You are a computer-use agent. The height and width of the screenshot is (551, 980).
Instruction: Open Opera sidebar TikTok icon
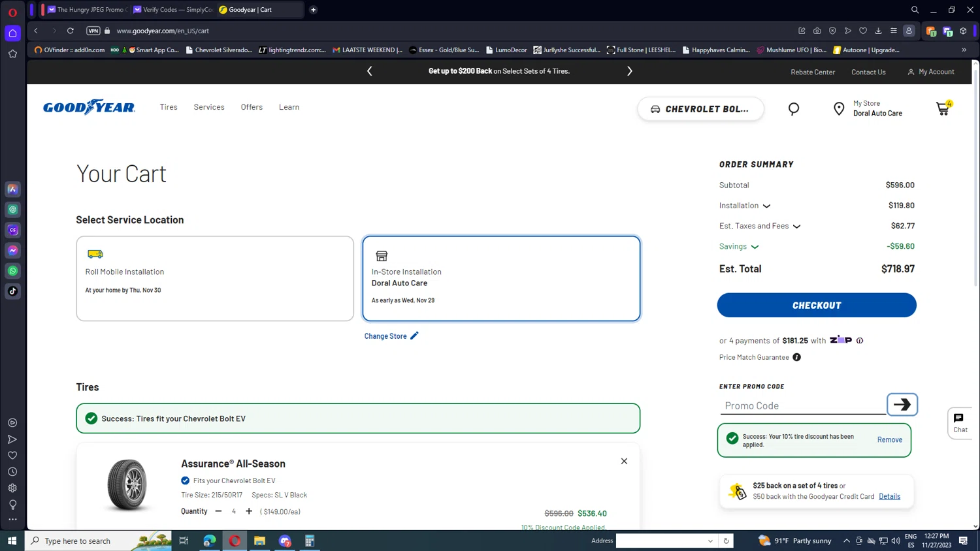[12, 291]
